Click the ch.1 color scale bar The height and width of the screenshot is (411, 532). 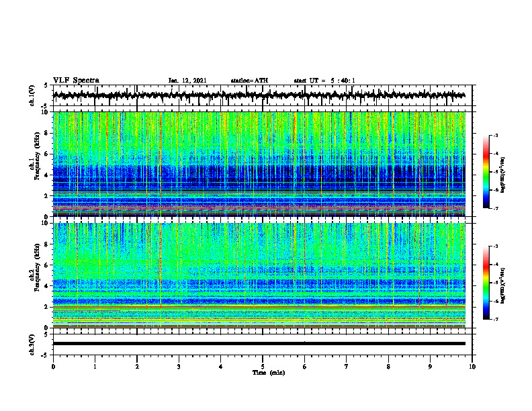486,172
